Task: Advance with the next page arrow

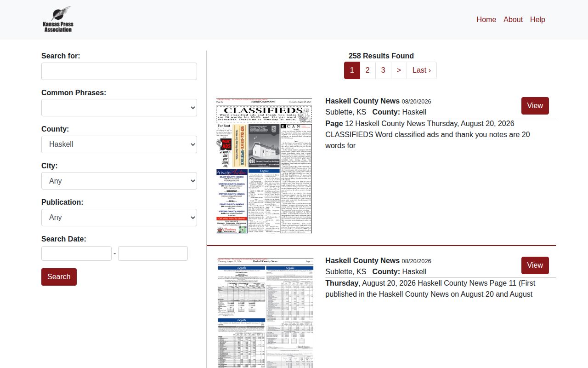Action: (399, 70)
